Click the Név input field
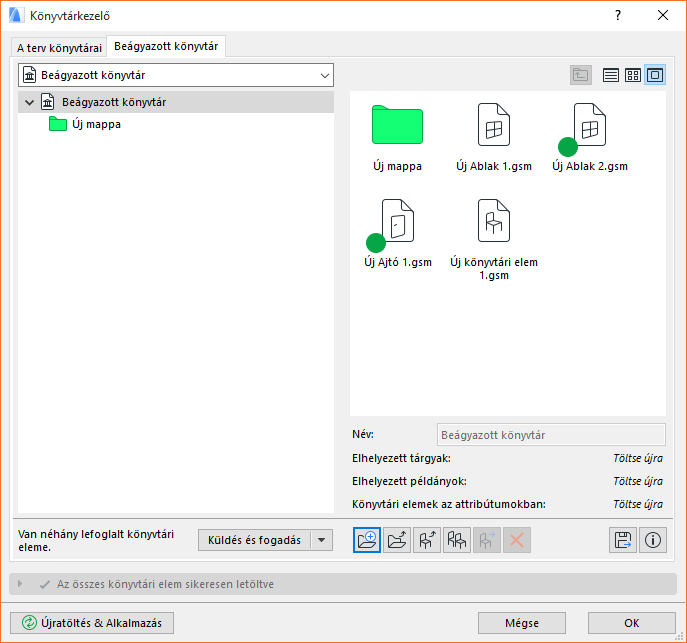Image resolution: width=687 pixels, height=643 pixels. point(551,435)
